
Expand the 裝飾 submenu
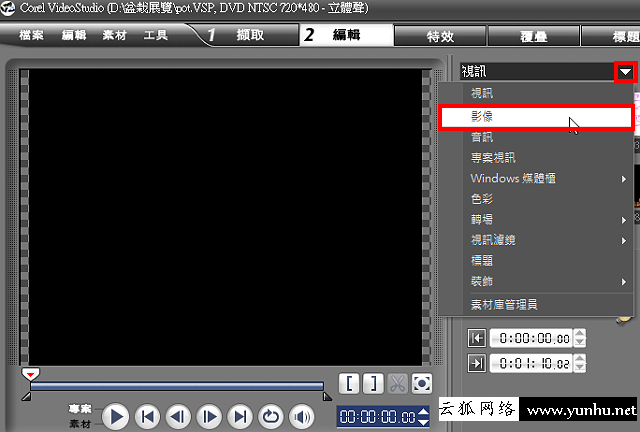[x=536, y=281]
